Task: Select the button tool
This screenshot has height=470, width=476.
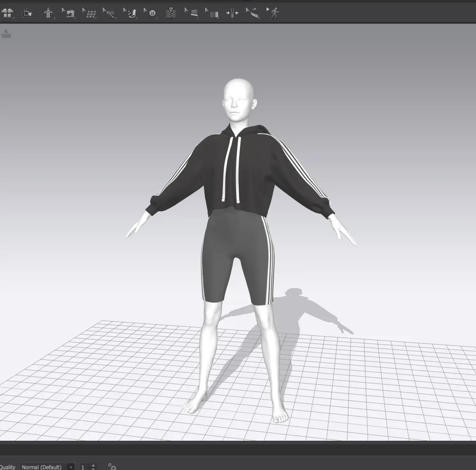Action: click(x=151, y=13)
